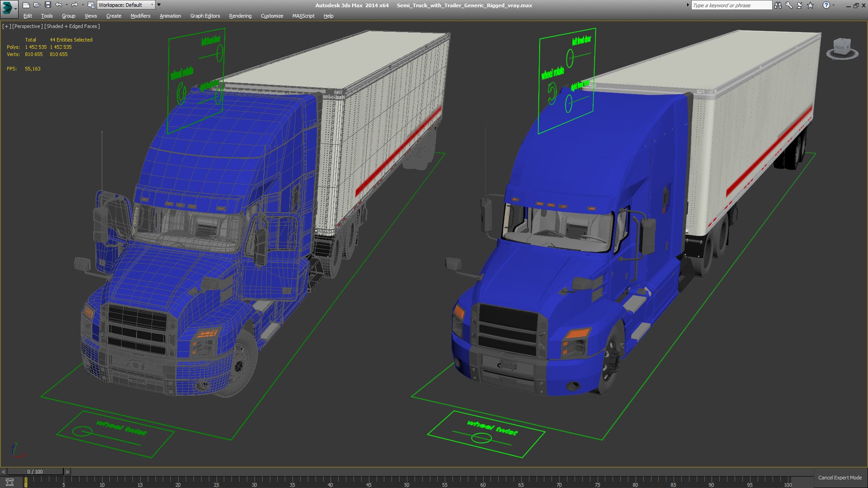Click frame 25 on the timeline ruler

[x=216, y=484]
